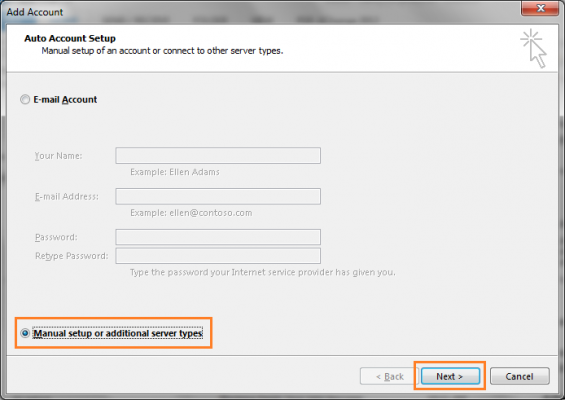Viewport: 565px width, 400px height.
Task: Click the 'Example: ellen@contoso.com' hint text
Action: coord(191,213)
